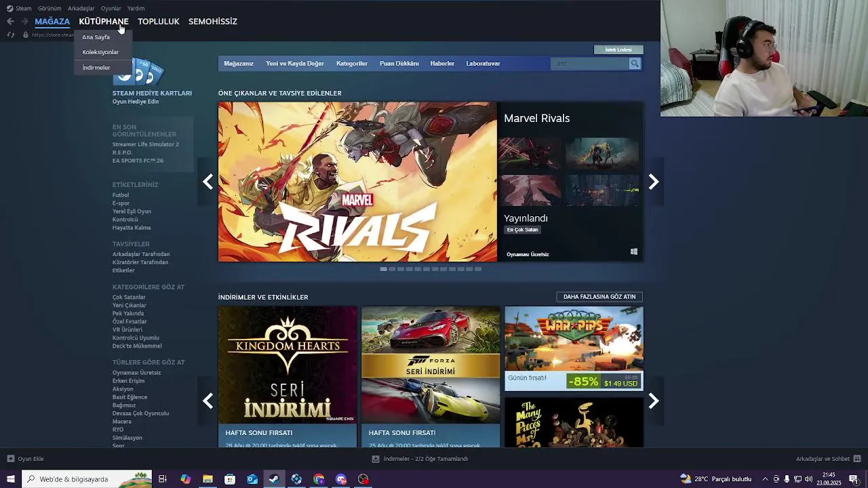Open the Forza Seri İndirimi card
Image resolution: width=868 pixels, height=488 pixels.
click(x=431, y=377)
